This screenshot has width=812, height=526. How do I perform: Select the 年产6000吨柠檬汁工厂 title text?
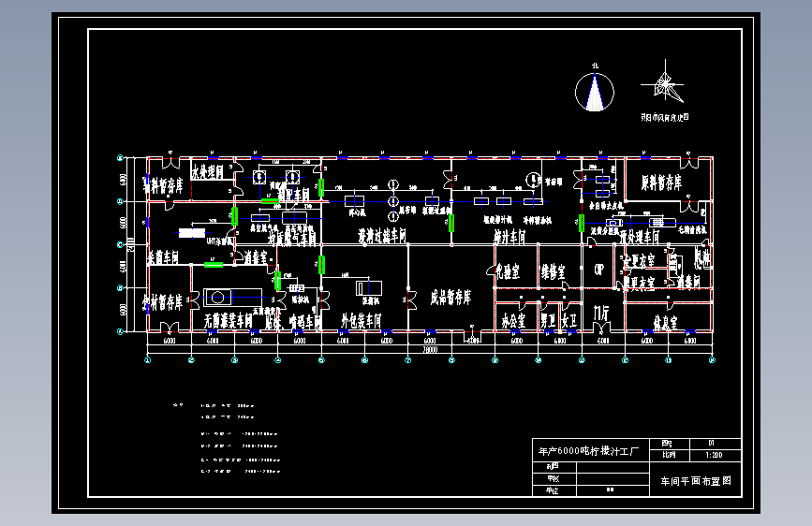point(589,451)
